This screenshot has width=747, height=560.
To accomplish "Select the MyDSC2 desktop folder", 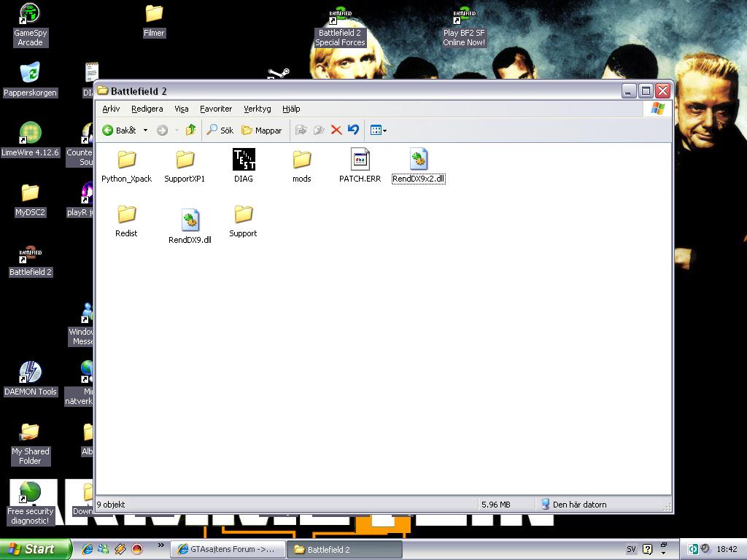I will pyautogui.click(x=30, y=200).
